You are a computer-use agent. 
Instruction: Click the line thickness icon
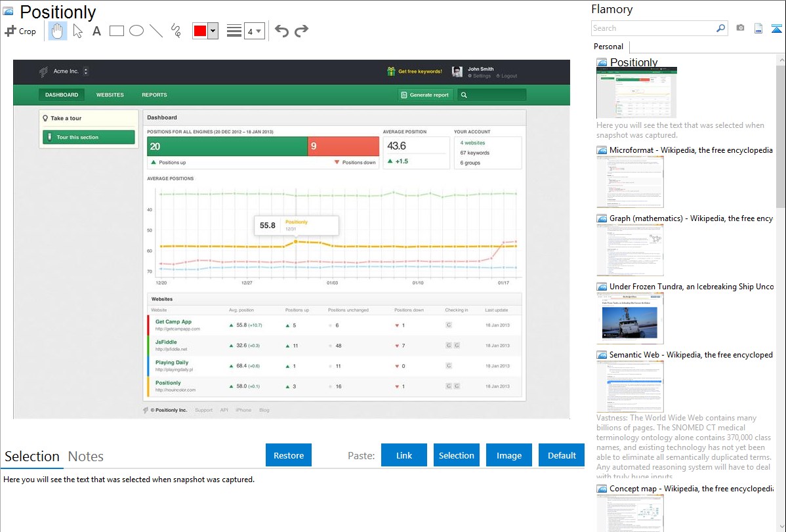coord(234,31)
